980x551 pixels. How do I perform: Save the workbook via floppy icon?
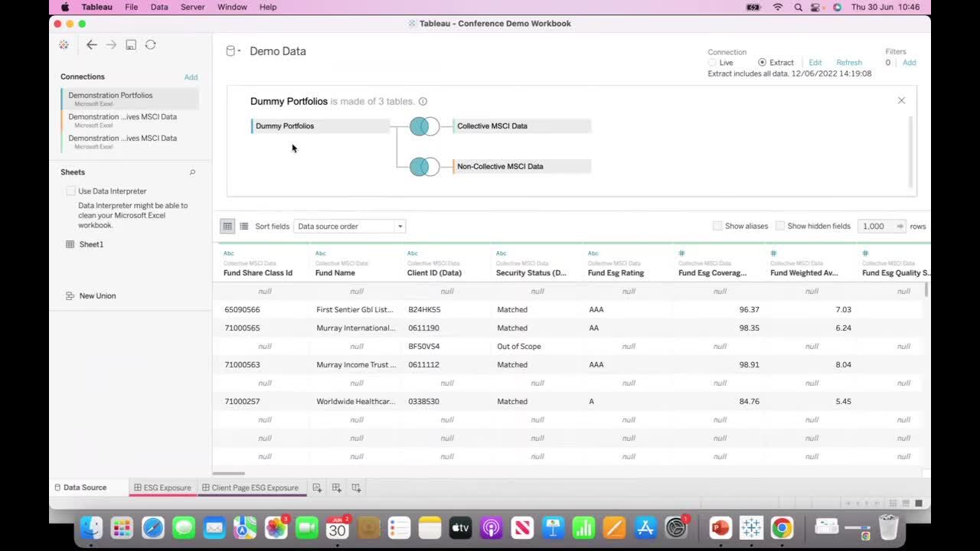[131, 45]
